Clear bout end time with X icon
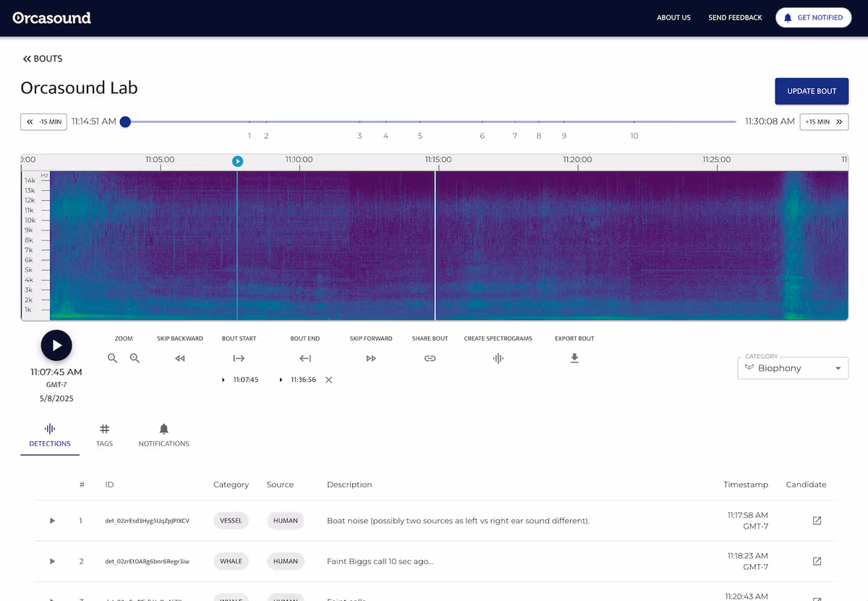The width and height of the screenshot is (868, 601). tap(328, 380)
